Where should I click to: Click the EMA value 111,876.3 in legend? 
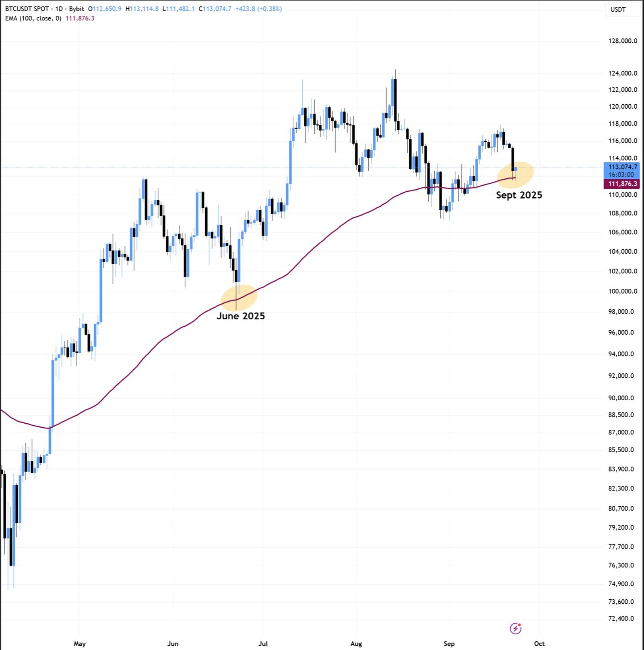[x=80, y=19]
